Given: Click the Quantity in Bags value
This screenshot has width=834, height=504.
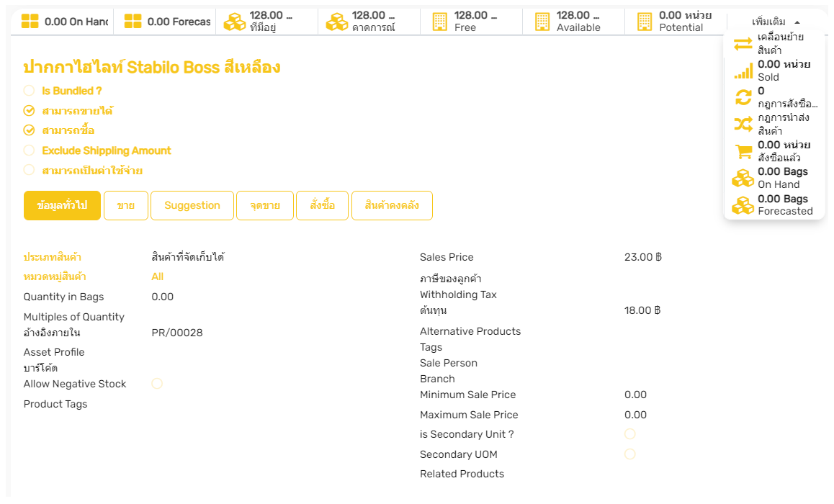Looking at the screenshot, I should coord(162,297).
